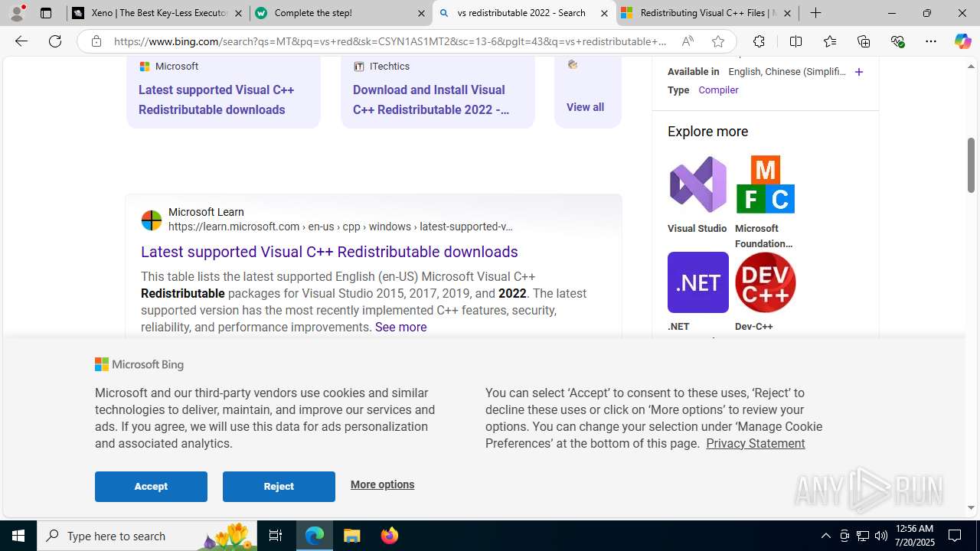The height and width of the screenshot is (551, 980).
Task: Open the Dev-C++ explore thumbnail
Action: 765,282
